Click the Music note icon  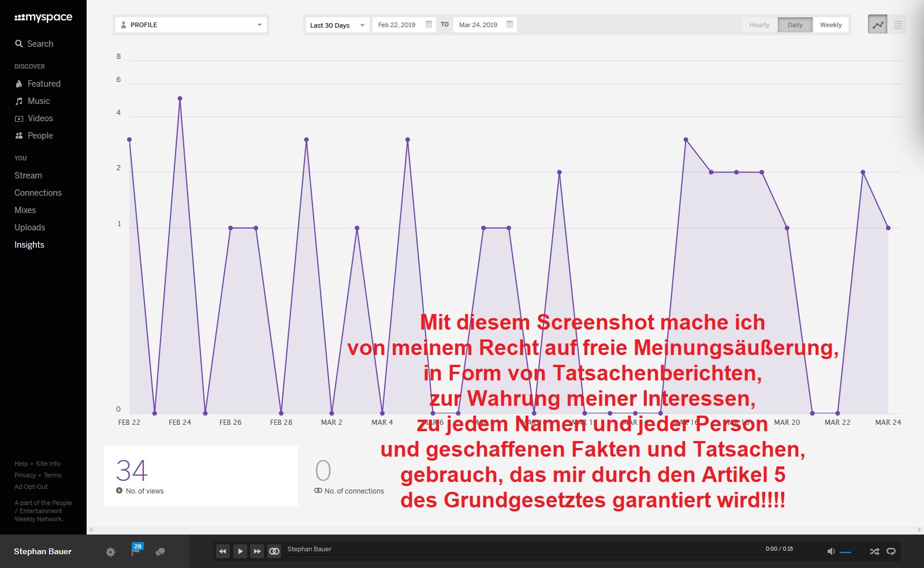click(19, 101)
